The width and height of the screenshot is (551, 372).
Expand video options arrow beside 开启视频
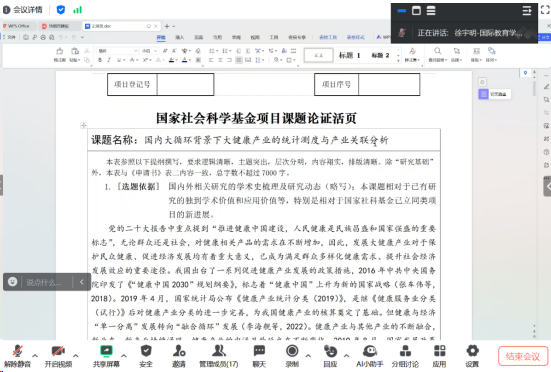tap(76, 356)
